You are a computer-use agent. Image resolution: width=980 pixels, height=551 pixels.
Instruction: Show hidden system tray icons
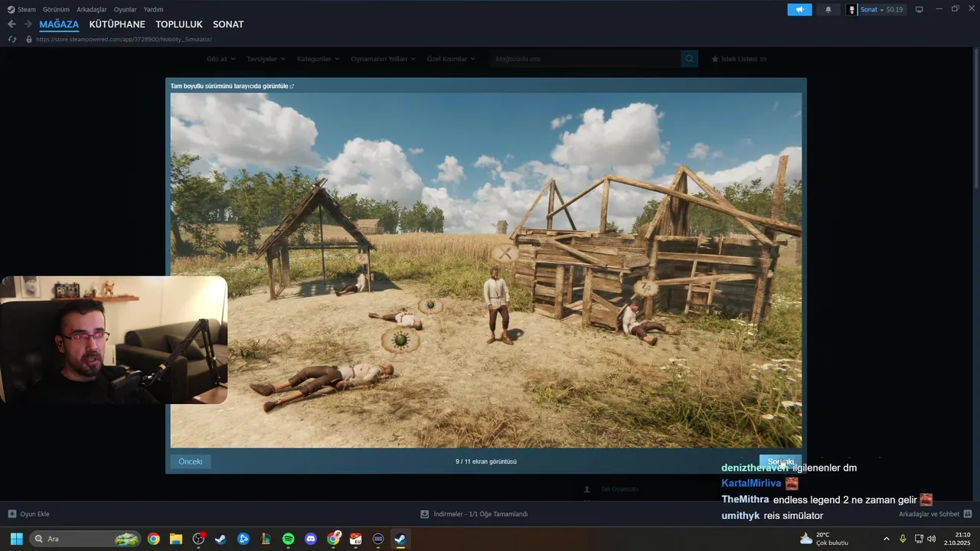pyautogui.click(x=887, y=539)
